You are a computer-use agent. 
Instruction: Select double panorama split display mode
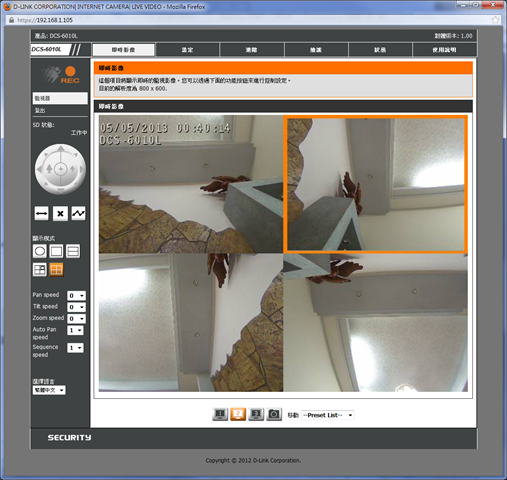tap(73, 251)
